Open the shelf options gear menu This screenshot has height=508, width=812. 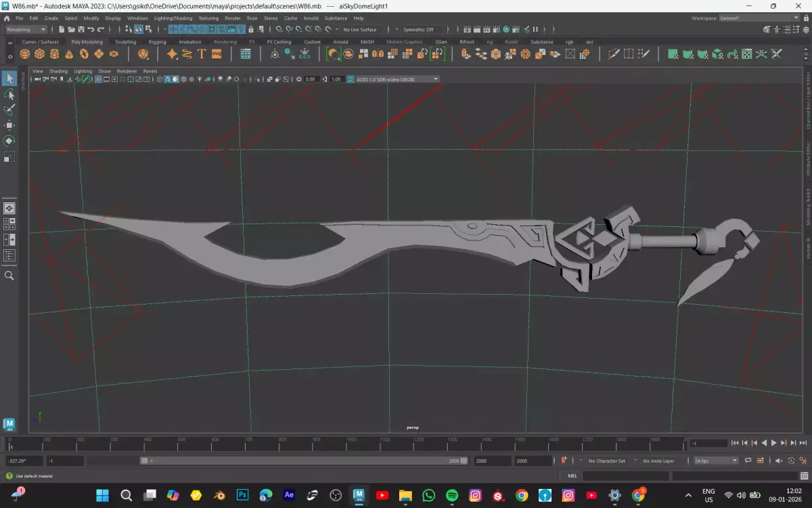click(x=9, y=57)
